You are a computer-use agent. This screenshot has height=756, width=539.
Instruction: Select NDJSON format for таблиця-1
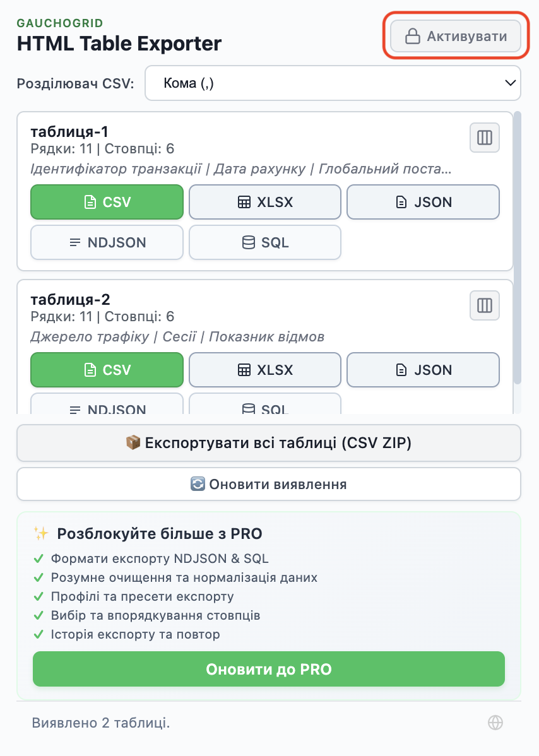107,242
